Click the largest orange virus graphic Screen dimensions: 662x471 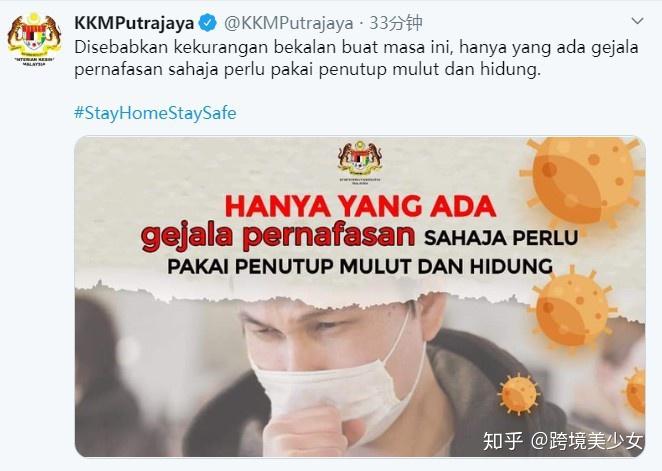[583, 181]
